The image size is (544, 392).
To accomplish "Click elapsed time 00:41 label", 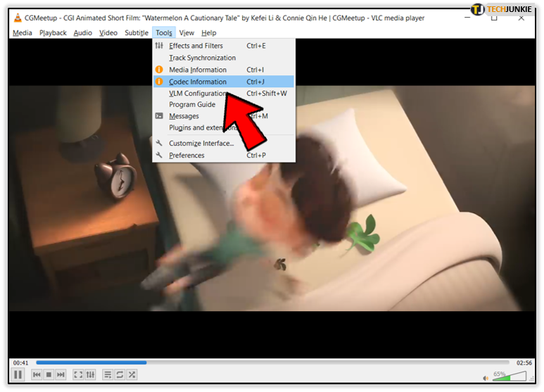I will [21, 363].
